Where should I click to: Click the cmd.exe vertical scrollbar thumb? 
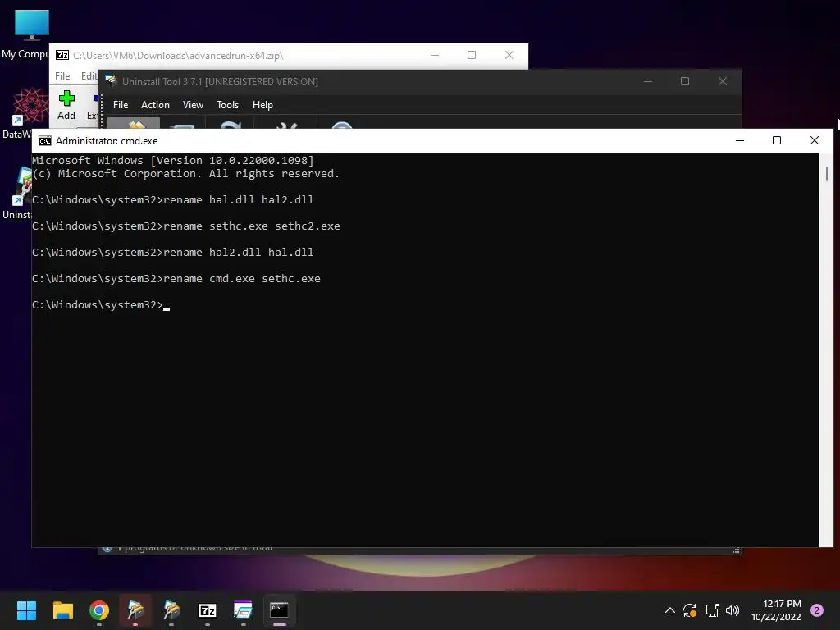point(827,174)
